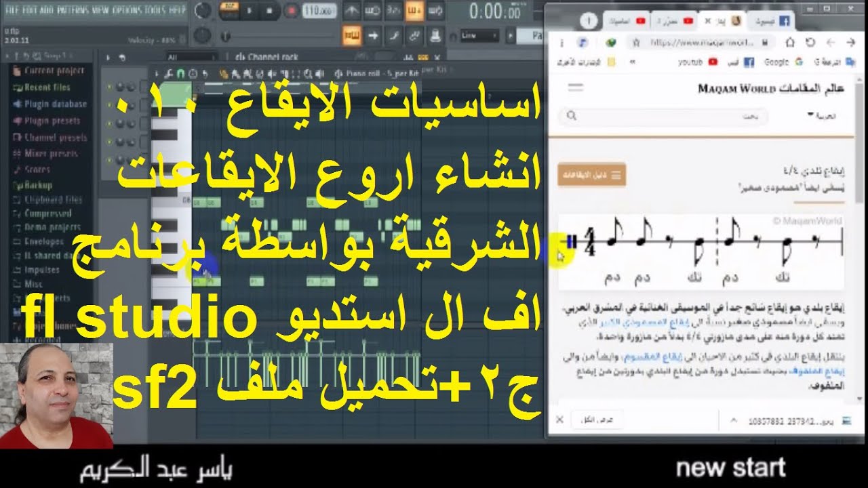
Task: Expand Clipboard files folder
Action: [47, 200]
